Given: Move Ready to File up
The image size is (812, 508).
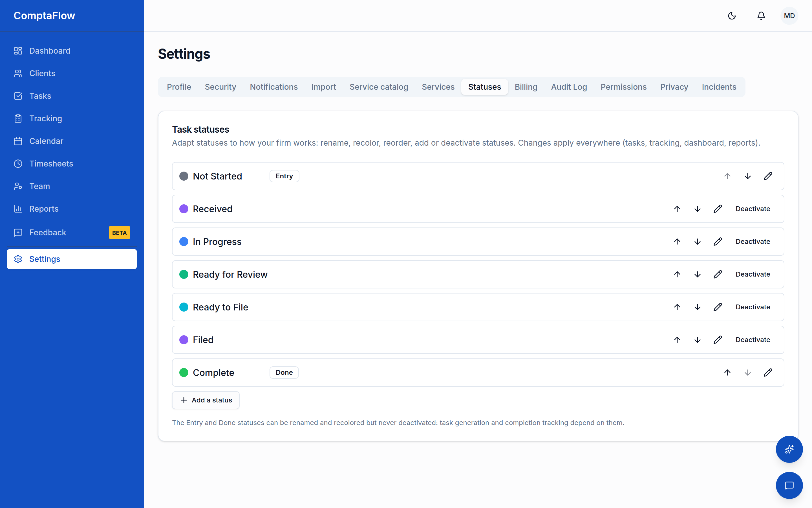Looking at the screenshot, I should coord(677,307).
